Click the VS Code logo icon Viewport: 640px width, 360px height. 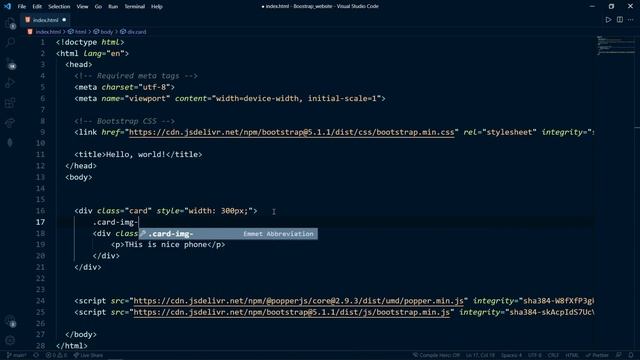(x=7, y=6)
